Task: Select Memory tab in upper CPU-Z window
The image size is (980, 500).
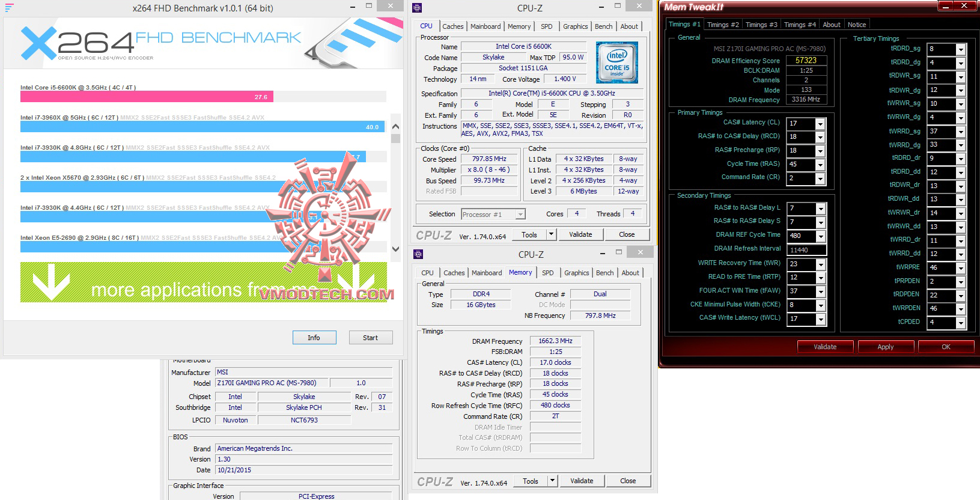Action: point(519,26)
